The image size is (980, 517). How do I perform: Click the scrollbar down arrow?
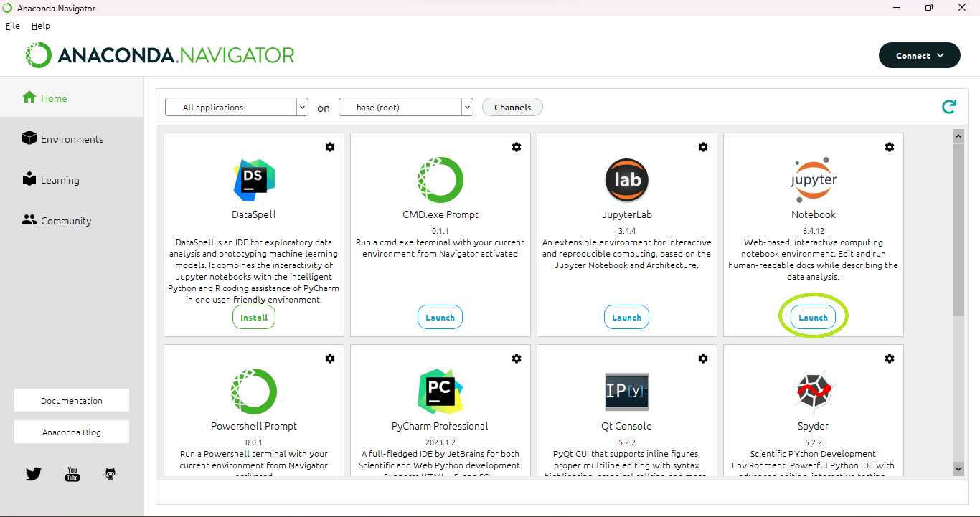[958, 468]
